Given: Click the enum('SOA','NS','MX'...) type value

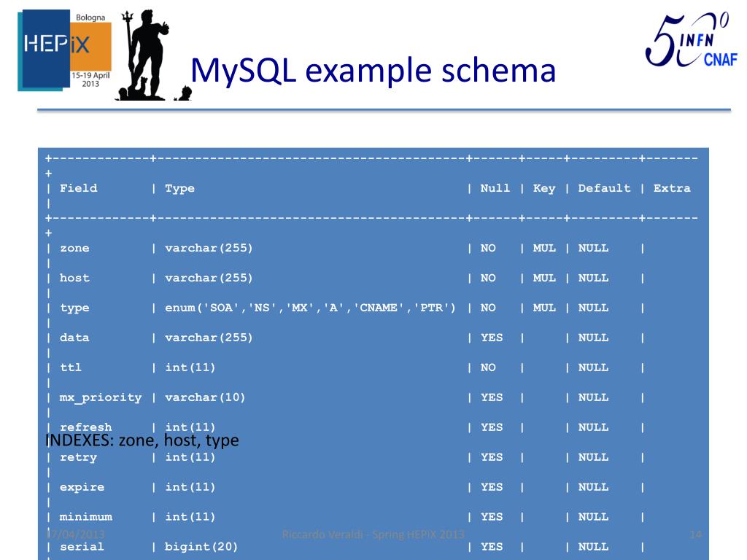Looking at the screenshot, I should pyautogui.click(x=310, y=308).
